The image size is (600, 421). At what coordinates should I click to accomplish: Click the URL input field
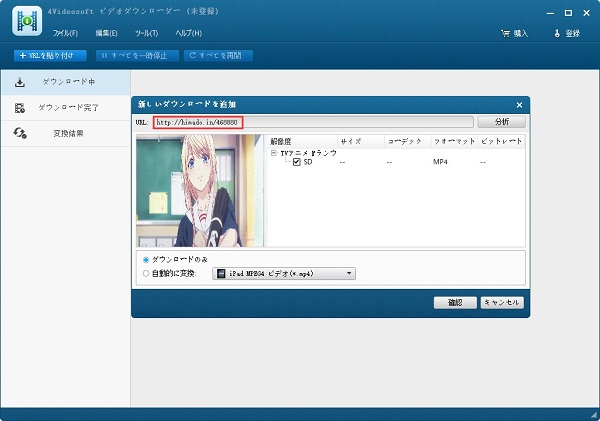313,122
